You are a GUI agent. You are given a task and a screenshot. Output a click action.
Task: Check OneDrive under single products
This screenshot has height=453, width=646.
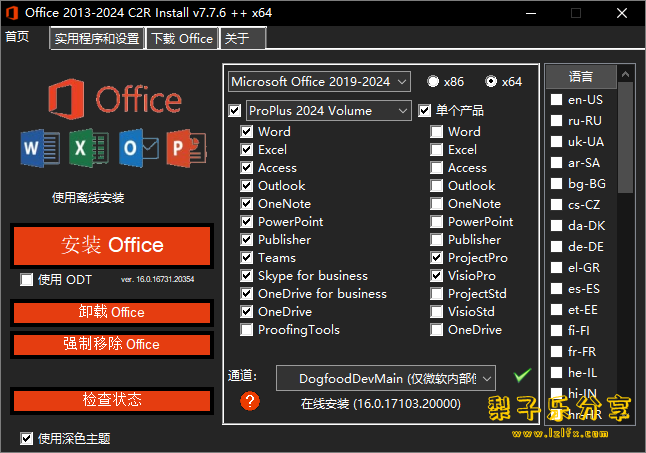pyautogui.click(x=437, y=330)
